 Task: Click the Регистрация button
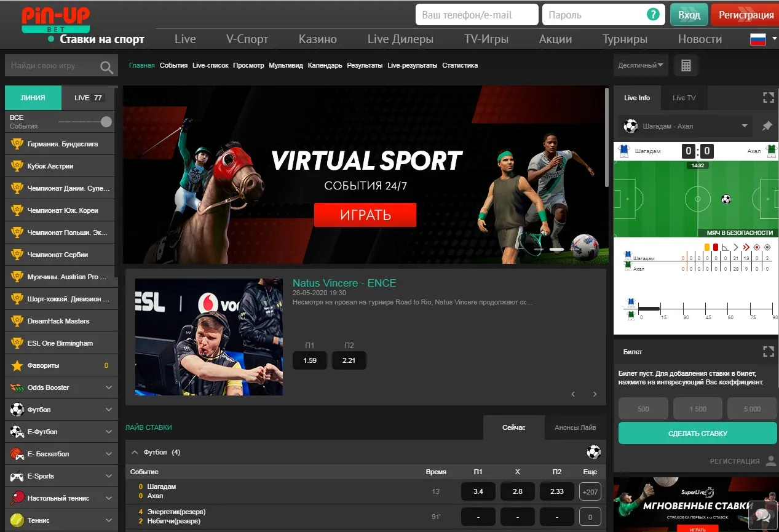(746, 15)
